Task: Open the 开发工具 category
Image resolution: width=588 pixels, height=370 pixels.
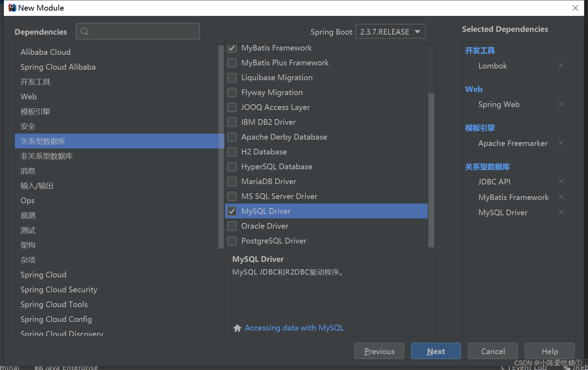Action: (117, 82)
